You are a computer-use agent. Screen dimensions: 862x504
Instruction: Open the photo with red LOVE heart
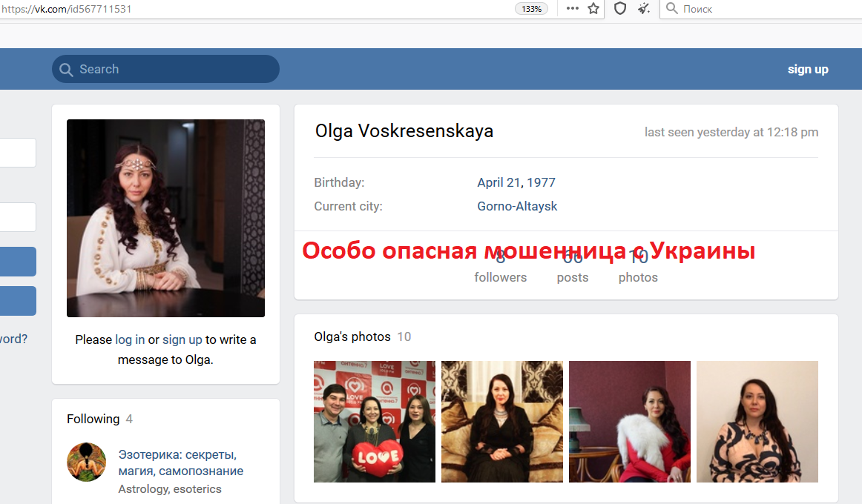point(375,422)
